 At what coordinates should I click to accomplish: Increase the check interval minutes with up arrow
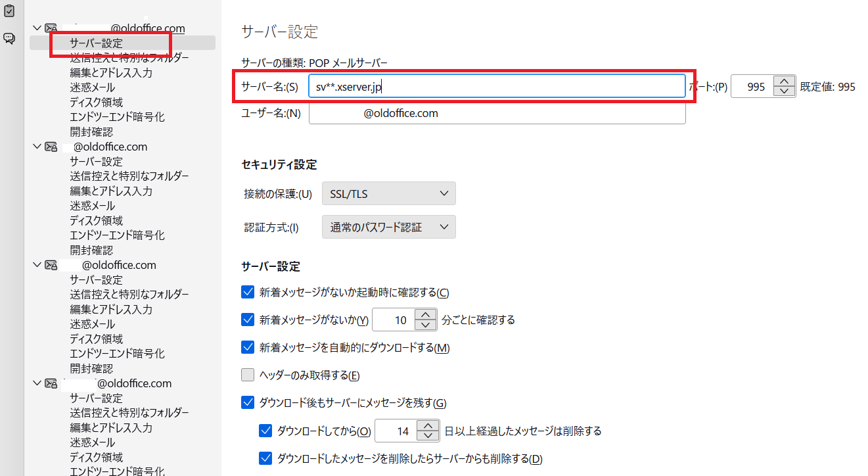tap(426, 315)
